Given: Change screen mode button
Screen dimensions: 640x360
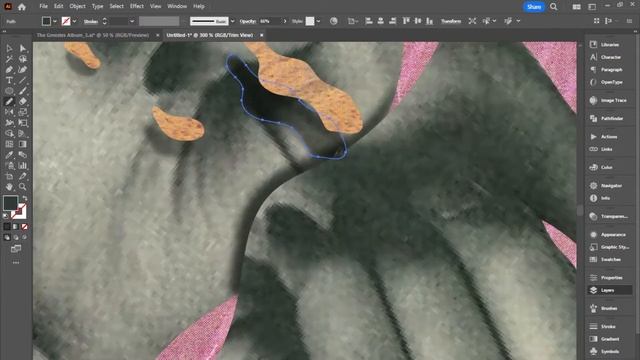Looking at the screenshot, I should (16, 249).
